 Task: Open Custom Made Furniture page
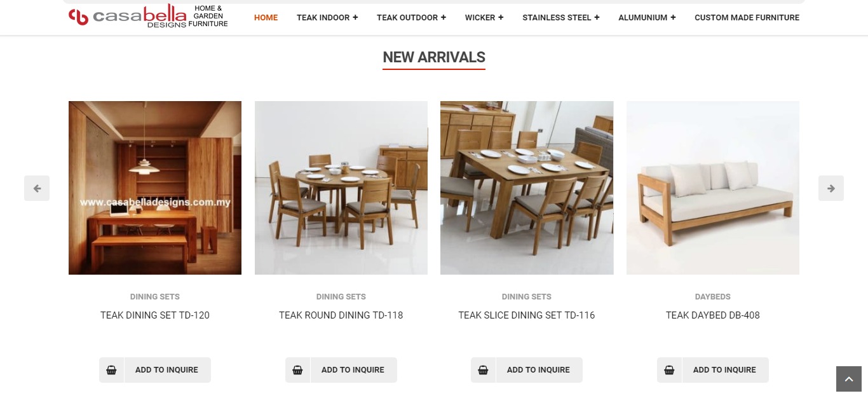pos(747,17)
